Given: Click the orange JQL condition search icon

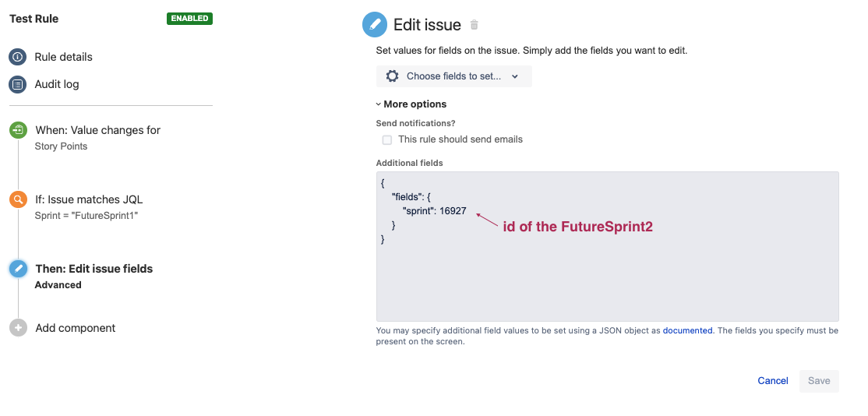Looking at the screenshot, I should 18,199.
